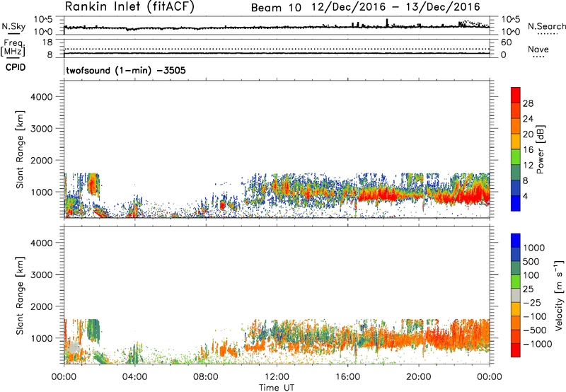This screenshot has height=392, width=566.
Task: Click the Rankin Inlet (fitACF) title
Action: tap(129, 7)
